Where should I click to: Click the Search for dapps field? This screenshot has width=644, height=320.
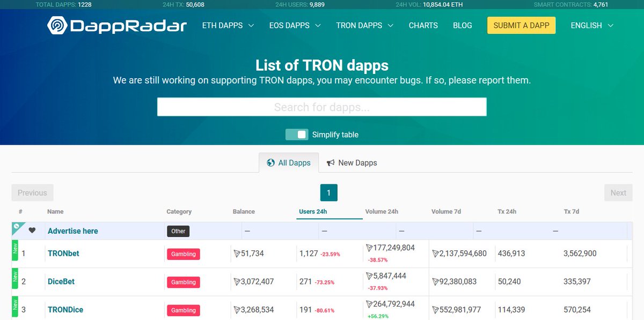(322, 107)
